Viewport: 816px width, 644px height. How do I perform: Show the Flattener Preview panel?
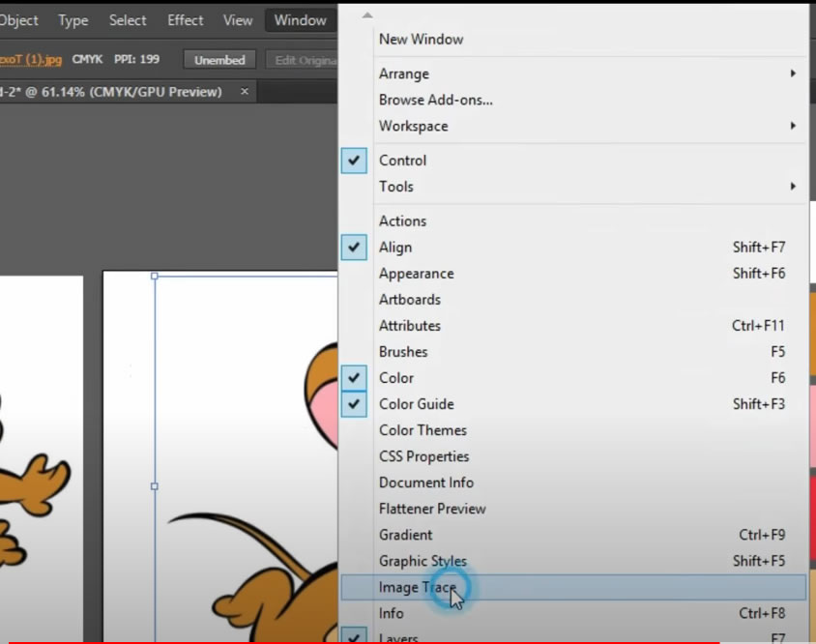(573, 509)
